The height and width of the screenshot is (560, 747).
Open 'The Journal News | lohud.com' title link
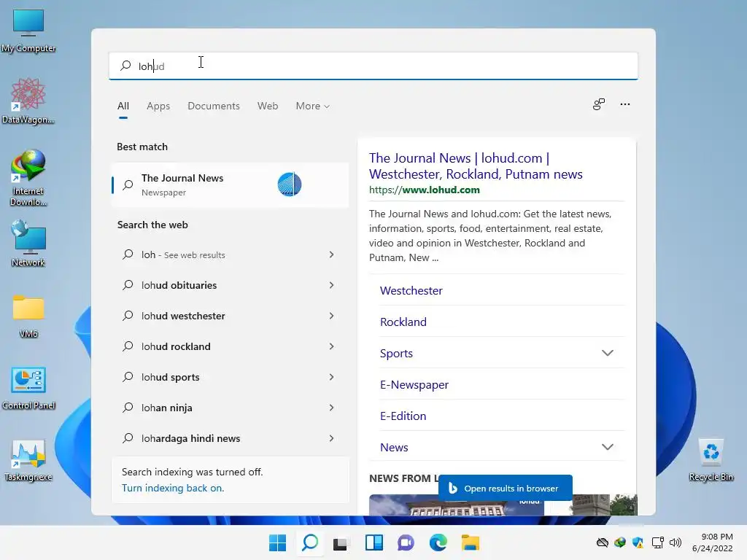[x=476, y=166]
